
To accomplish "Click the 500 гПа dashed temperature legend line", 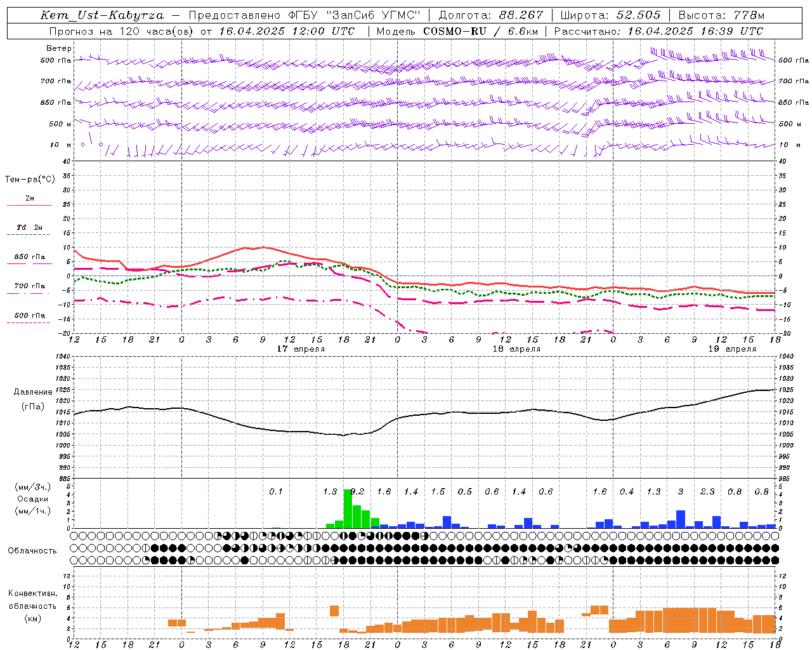I will pos(29,322).
